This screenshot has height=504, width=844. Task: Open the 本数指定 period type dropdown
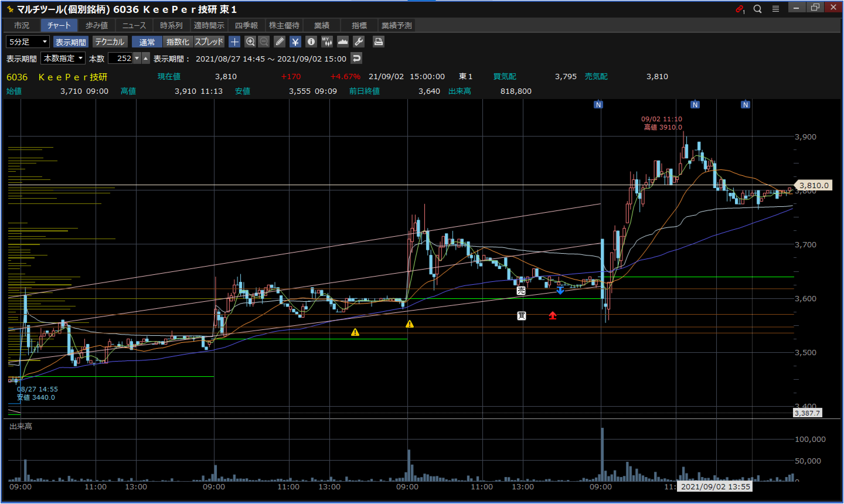coord(63,58)
